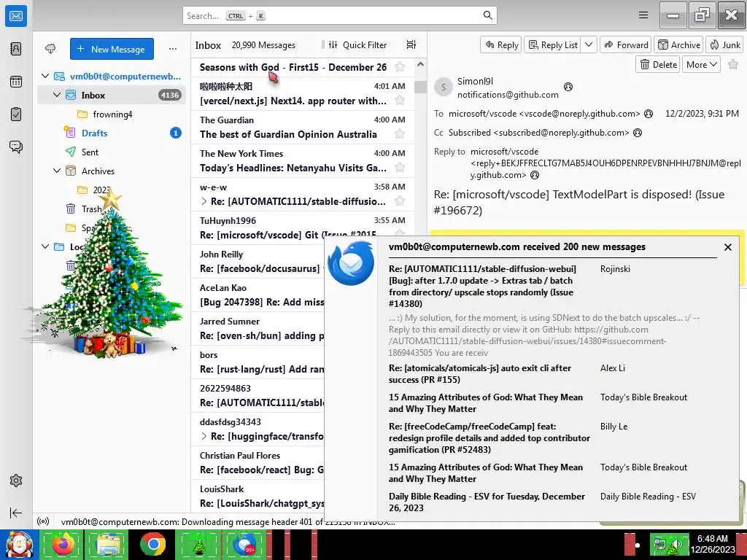Open the Reply List dropdown arrow
747x560 pixels.
pos(589,44)
